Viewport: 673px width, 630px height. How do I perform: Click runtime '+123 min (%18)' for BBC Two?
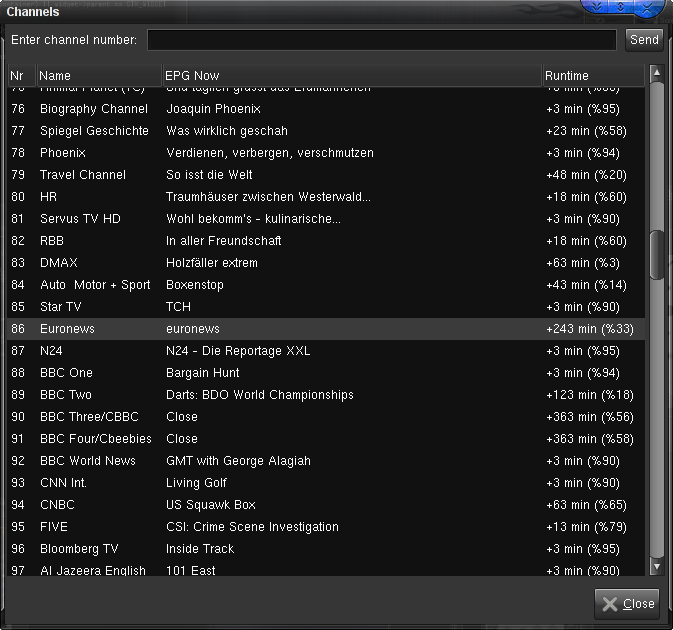(x=590, y=395)
